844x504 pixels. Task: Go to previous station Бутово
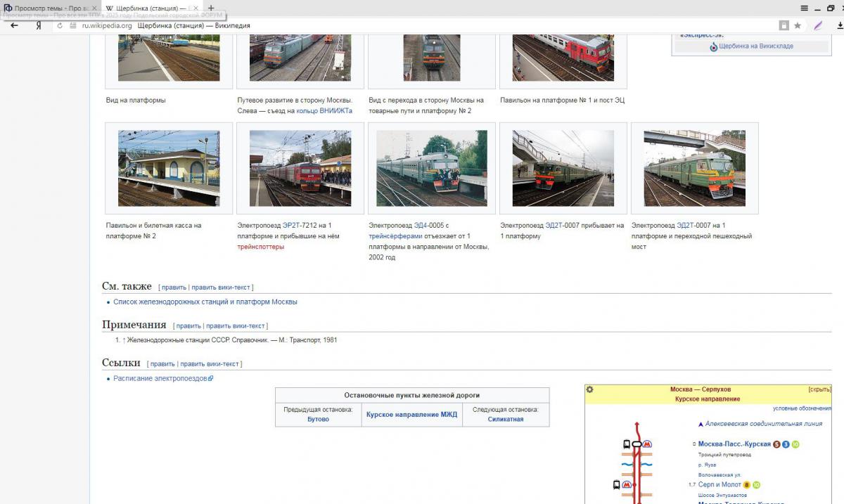tap(318, 419)
